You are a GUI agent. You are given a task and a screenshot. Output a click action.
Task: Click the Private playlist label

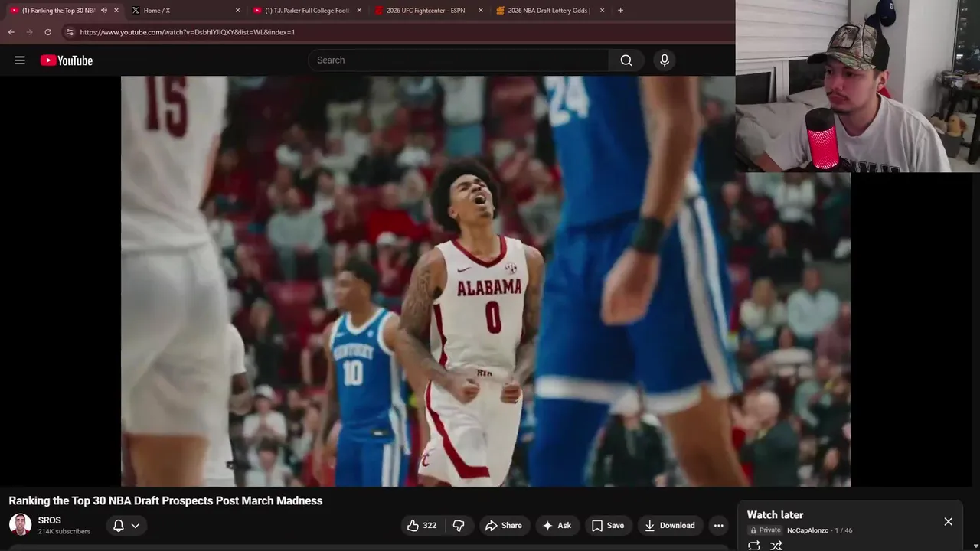pos(766,530)
